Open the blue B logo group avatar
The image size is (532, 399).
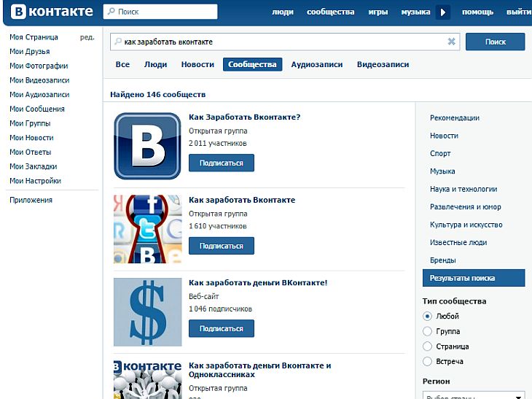[x=148, y=146]
